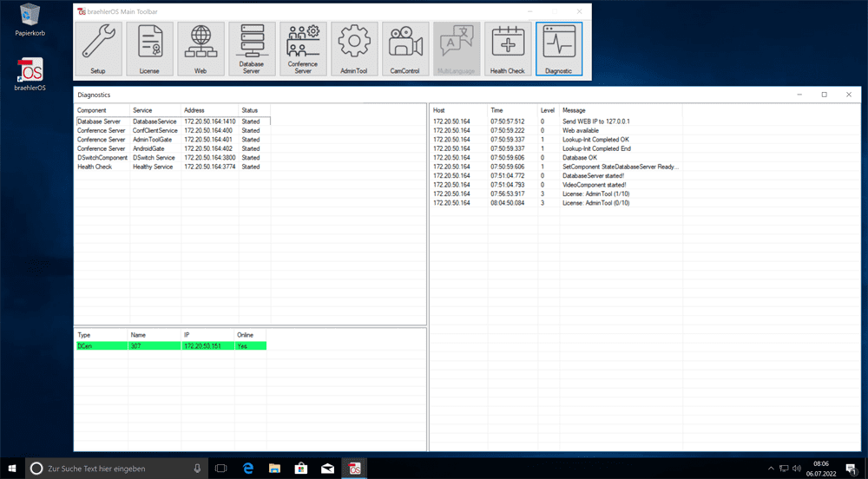Click the Host column header
This screenshot has height=479, width=868.
[458, 110]
